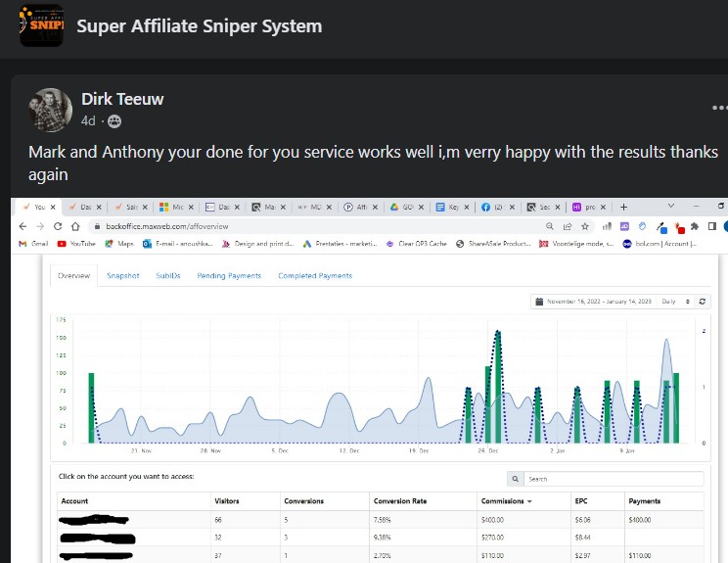This screenshot has height=563, width=728.
Task: Close the 'You' browser tab
Action: 53,208
